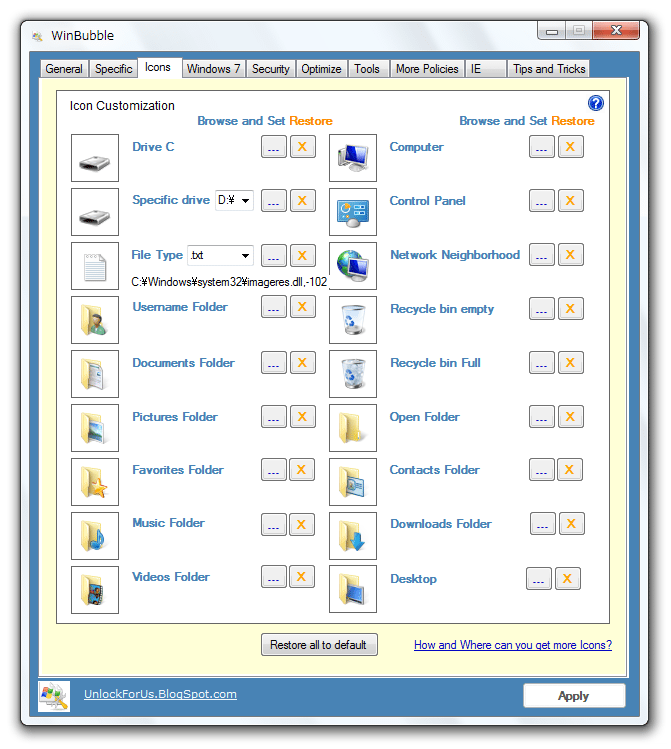Image resolution: width=671 pixels, height=749 pixels.
Task: Open the File Type .txt dropdown
Action: pyautogui.click(x=220, y=255)
